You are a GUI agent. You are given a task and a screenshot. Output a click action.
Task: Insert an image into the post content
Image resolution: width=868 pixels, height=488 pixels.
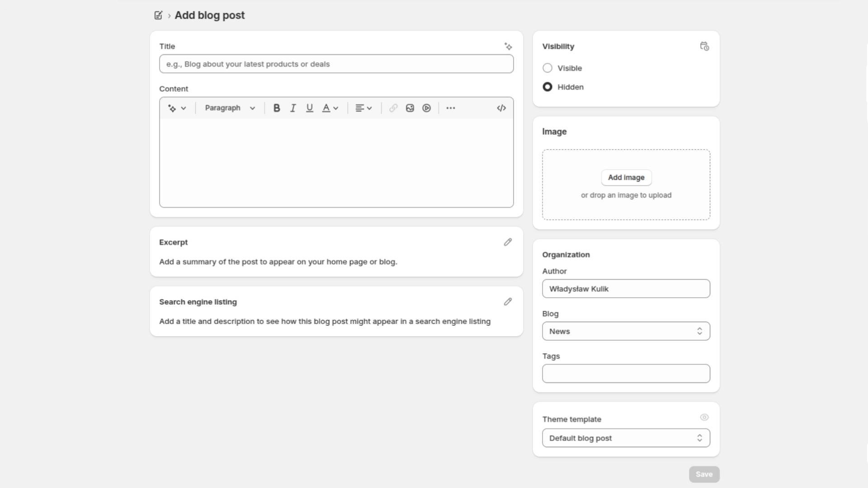click(x=410, y=108)
